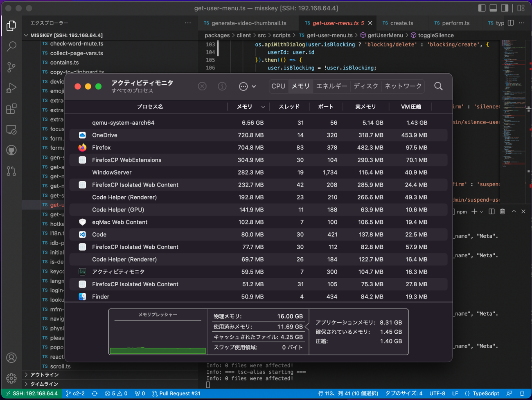
Task: Click the c2-2 git branch indicator
Action: point(75,393)
